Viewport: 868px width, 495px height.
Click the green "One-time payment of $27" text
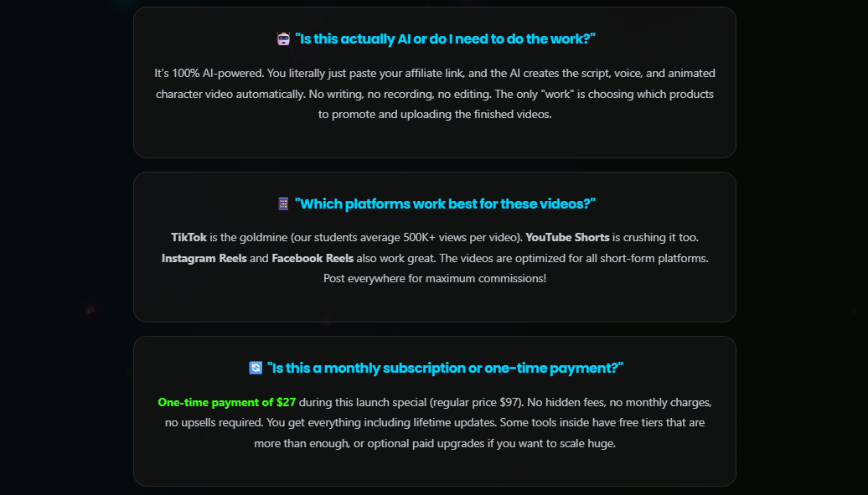click(x=227, y=403)
